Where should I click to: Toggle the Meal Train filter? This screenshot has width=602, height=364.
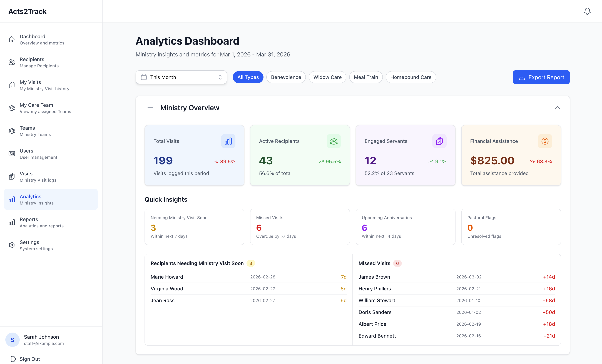pos(366,77)
